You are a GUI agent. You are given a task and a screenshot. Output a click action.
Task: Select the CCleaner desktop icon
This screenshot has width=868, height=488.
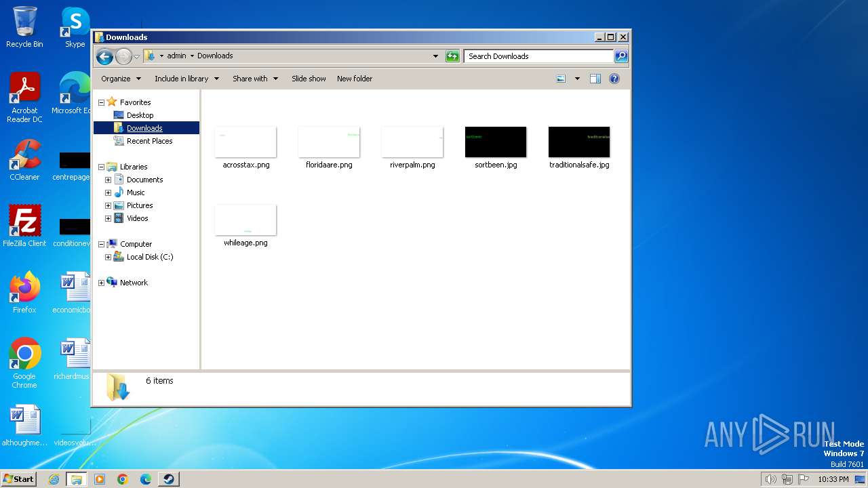click(24, 160)
